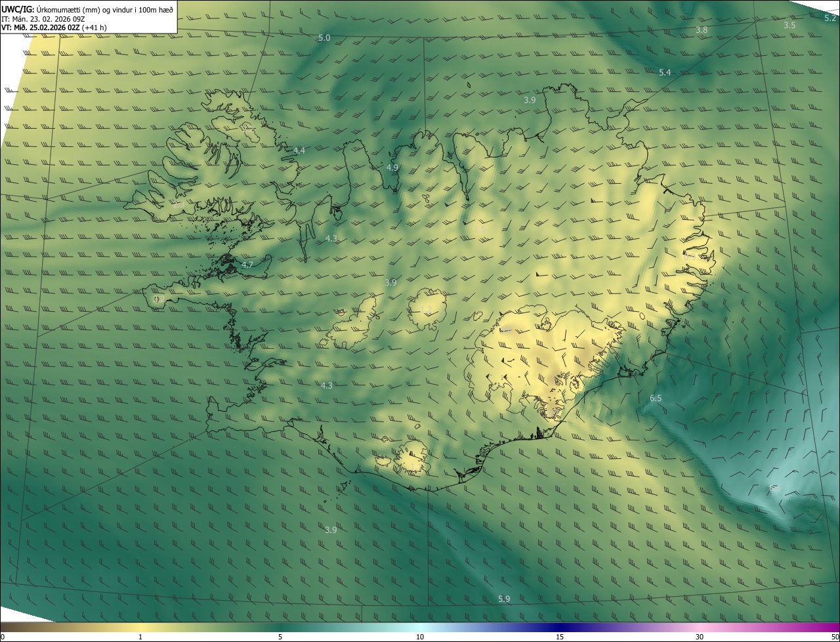The image size is (840, 642).
Task: Click the 10 tick on the color scale
Action: click(x=420, y=637)
